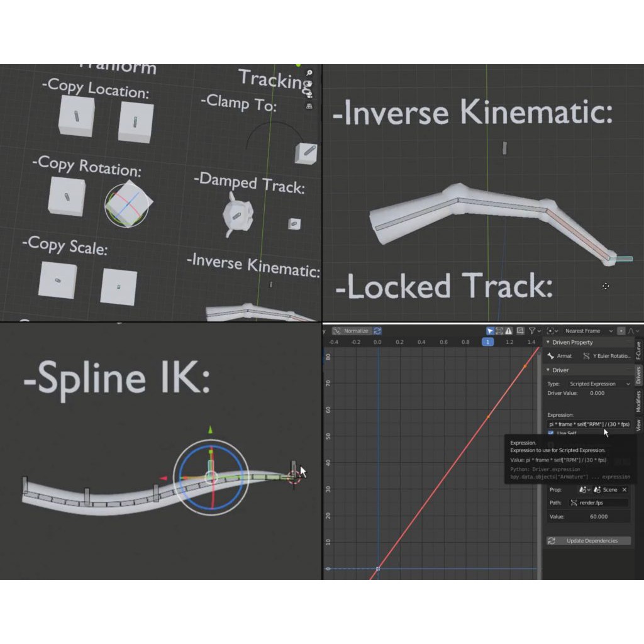The image size is (644, 644).
Task: Toggle Only Show Errors warning triangle icon
Action: click(508, 331)
